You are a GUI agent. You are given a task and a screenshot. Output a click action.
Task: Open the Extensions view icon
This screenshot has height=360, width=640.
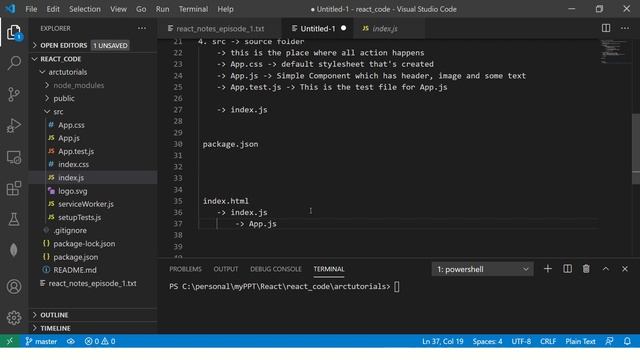click(x=14, y=188)
